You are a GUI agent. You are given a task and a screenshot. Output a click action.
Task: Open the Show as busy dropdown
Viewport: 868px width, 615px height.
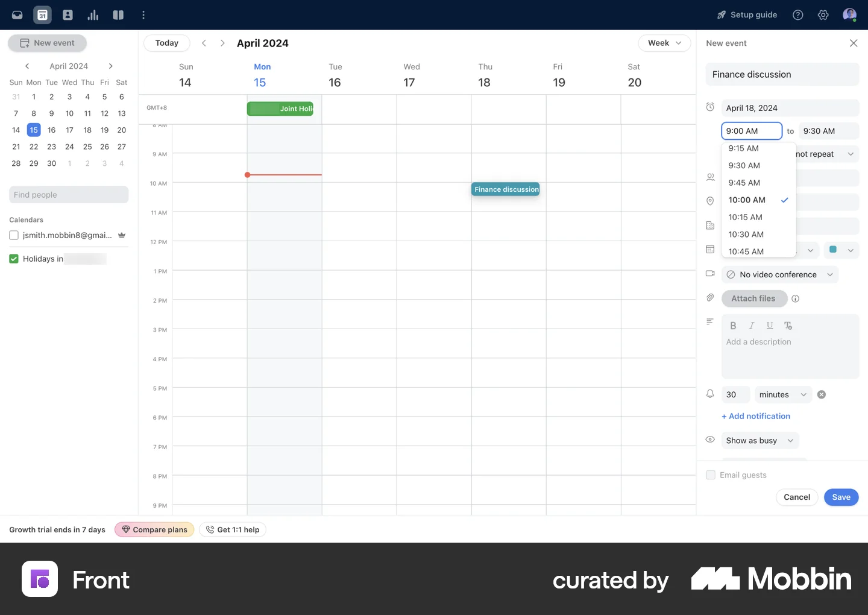tap(759, 441)
